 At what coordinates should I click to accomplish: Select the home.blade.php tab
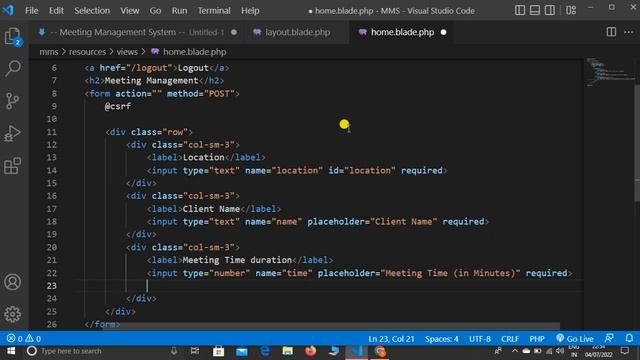click(x=402, y=32)
